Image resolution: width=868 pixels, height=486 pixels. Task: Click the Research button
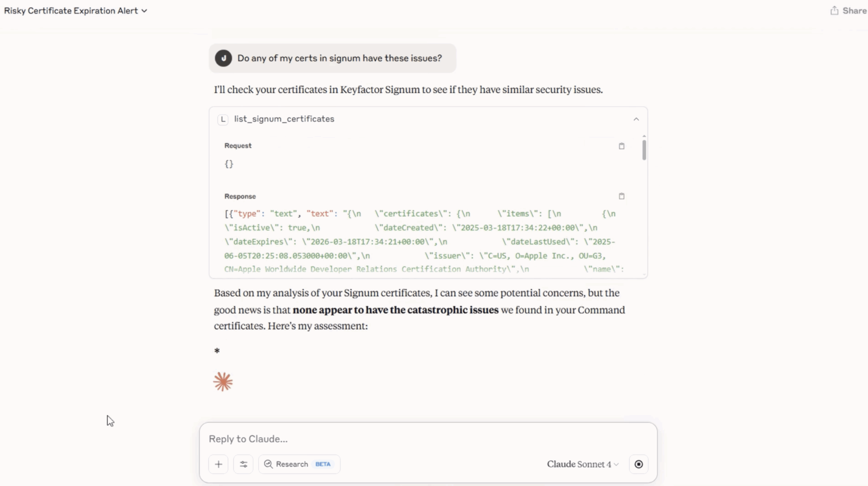click(299, 464)
